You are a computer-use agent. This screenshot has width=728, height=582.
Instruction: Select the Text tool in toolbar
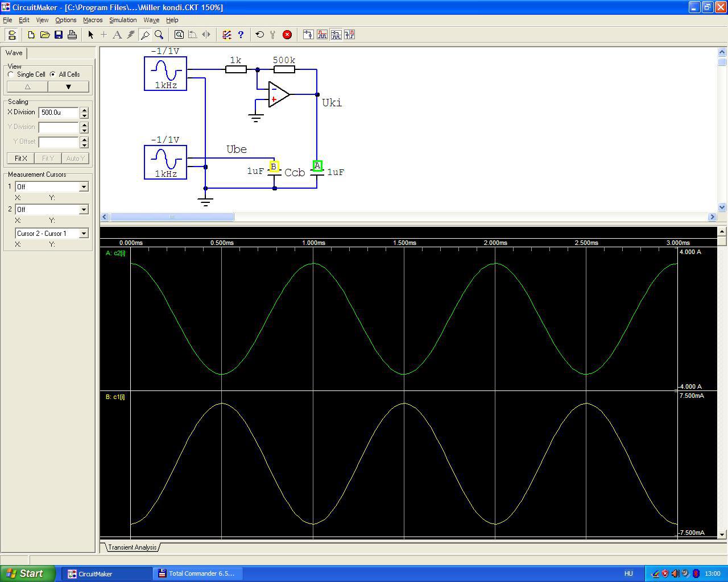(117, 35)
